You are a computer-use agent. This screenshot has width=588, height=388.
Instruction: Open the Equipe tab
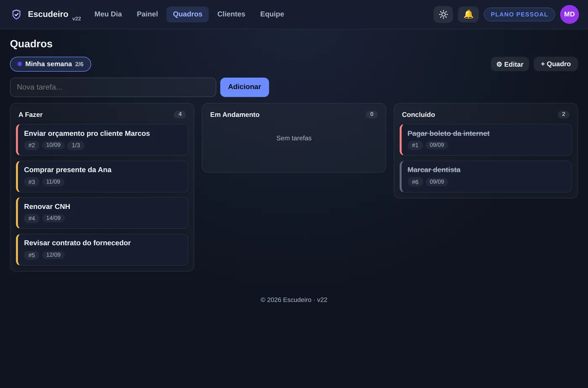click(x=272, y=14)
